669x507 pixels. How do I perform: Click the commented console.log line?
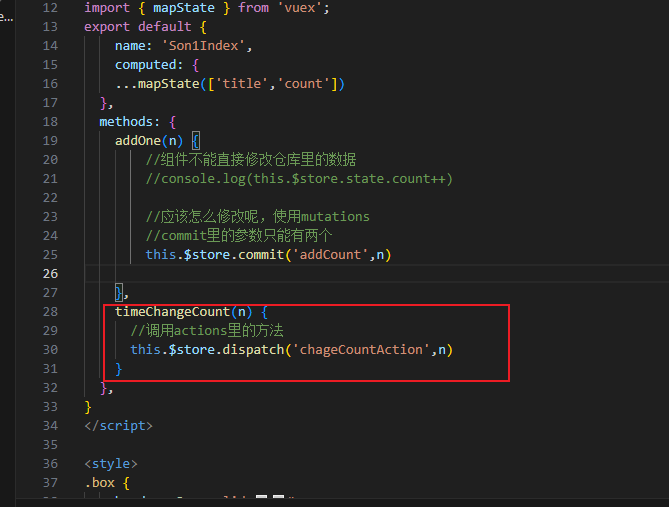[299, 179]
